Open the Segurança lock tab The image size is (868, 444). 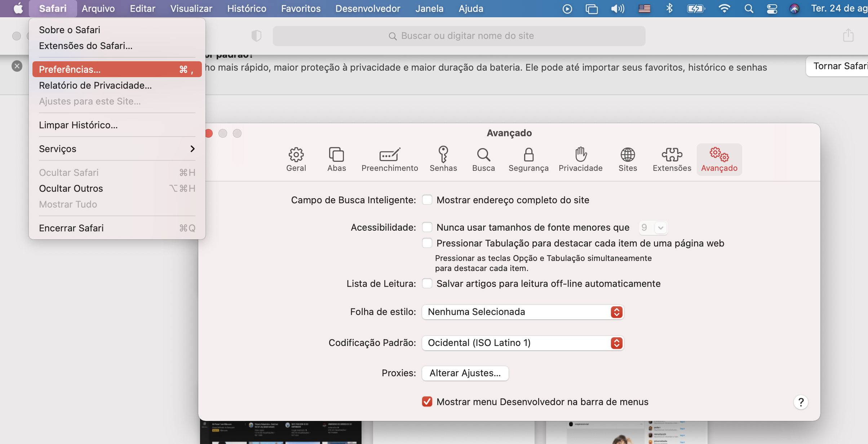[528, 160]
